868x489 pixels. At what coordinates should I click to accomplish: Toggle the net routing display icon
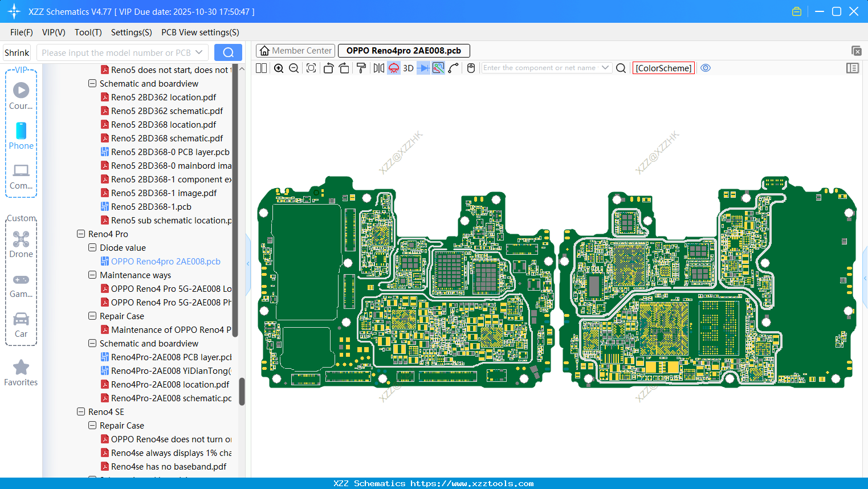(x=438, y=68)
